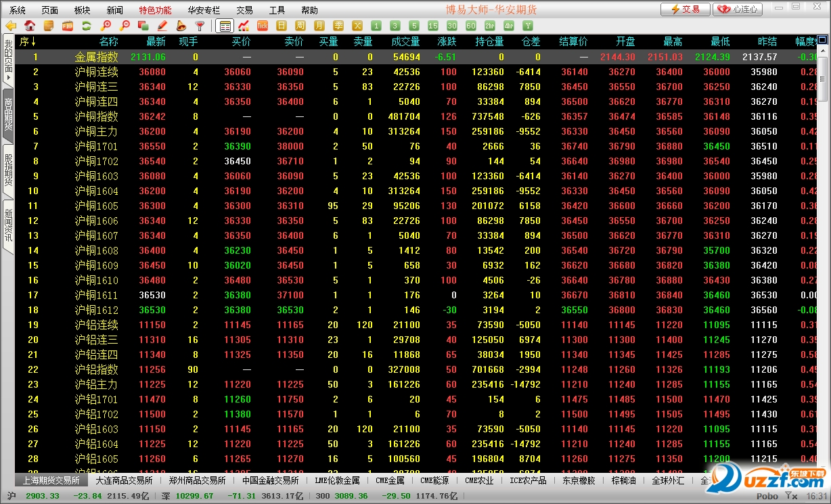Select the red pencil drawing tool

click(162, 26)
